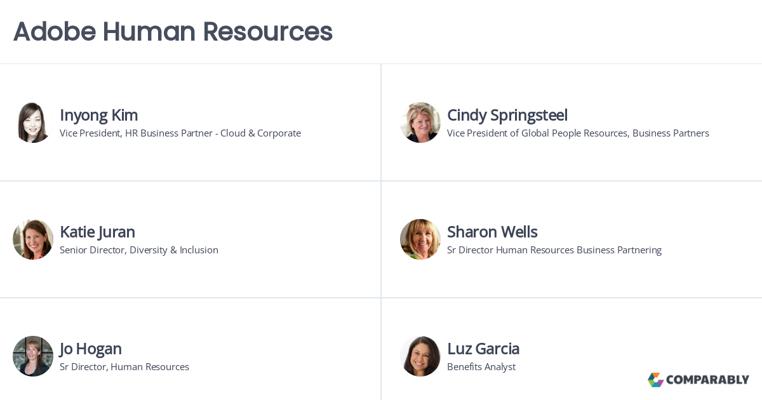Open Cindy Springsteel's profile photo
The height and width of the screenshot is (400, 762).
420,122
